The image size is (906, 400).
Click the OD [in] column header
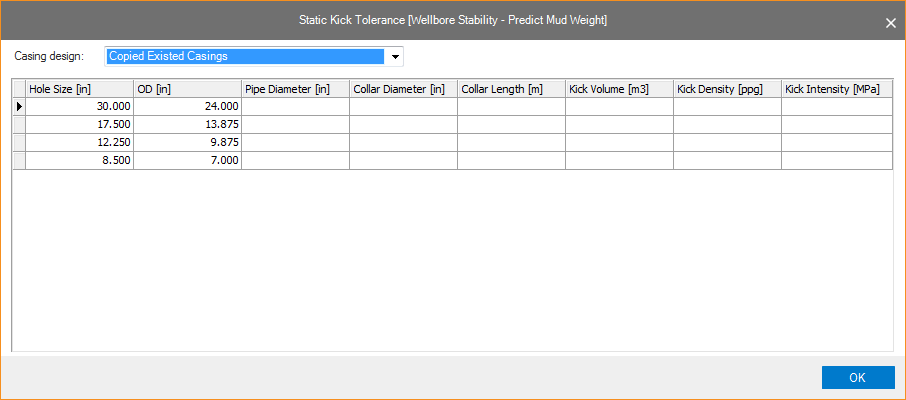point(187,89)
